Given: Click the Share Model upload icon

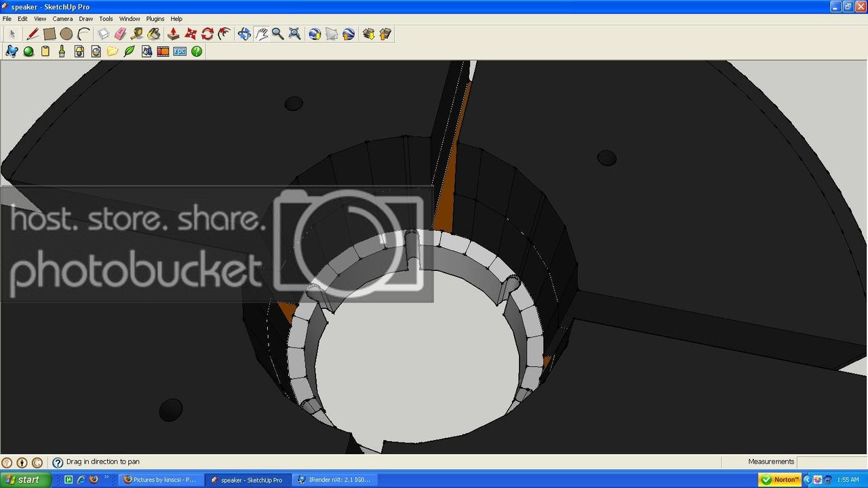Looking at the screenshot, I should point(385,34).
